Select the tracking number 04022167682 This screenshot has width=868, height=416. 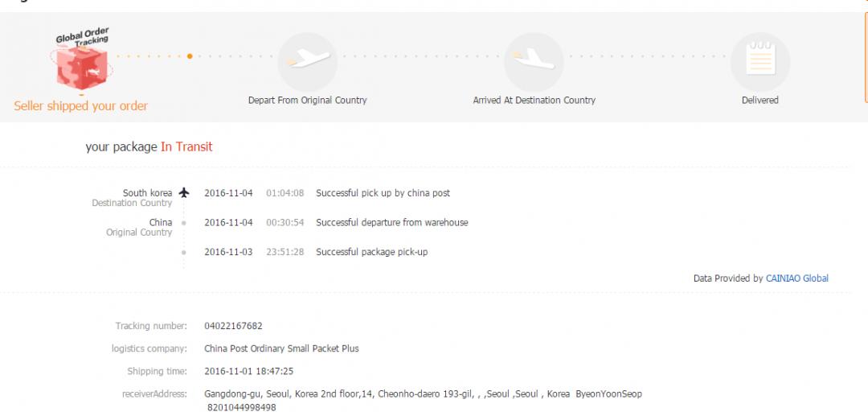tap(233, 326)
